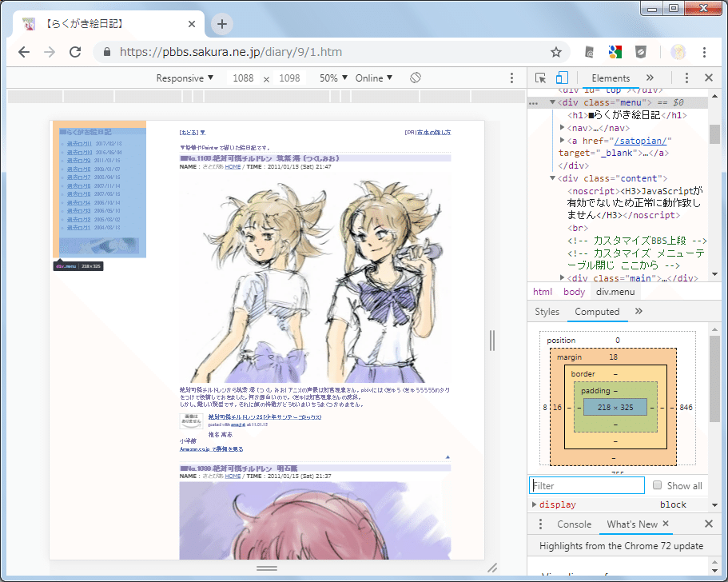Open the first extension icon beside star
Viewport: 728px width, 582px height.
click(x=589, y=51)
